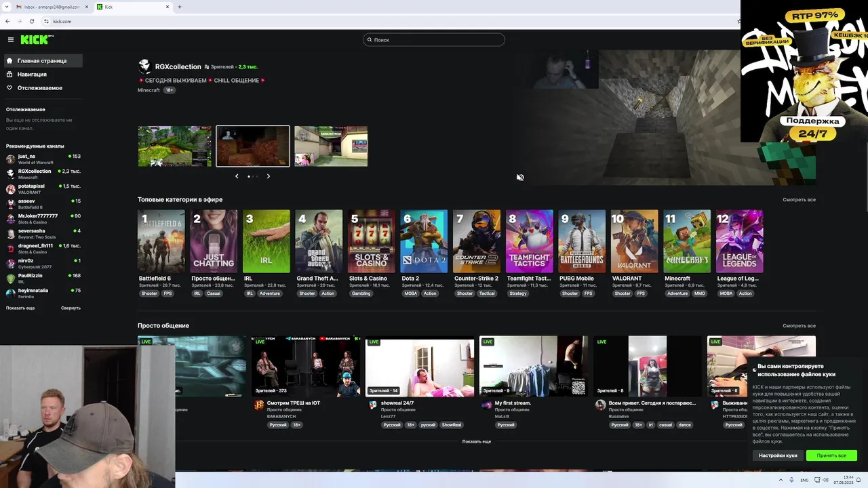The width and height of the screenshot is (868, 488).
Task: Open dragneel_fht11 recommended channel
Action: coord(43,248)
